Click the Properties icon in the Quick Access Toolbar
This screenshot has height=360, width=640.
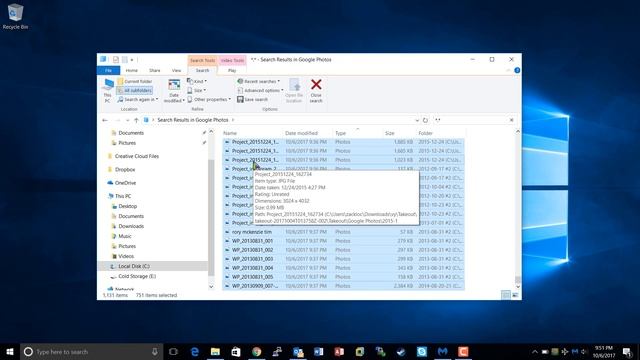click(116, 60)
